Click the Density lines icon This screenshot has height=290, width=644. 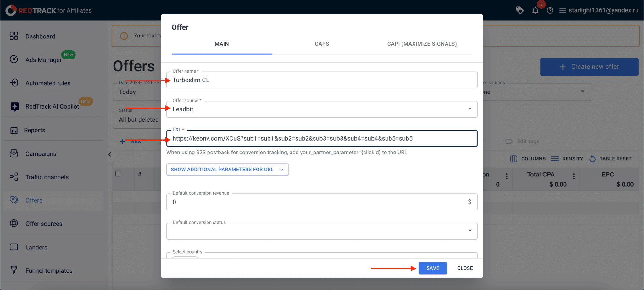[555, 159]
